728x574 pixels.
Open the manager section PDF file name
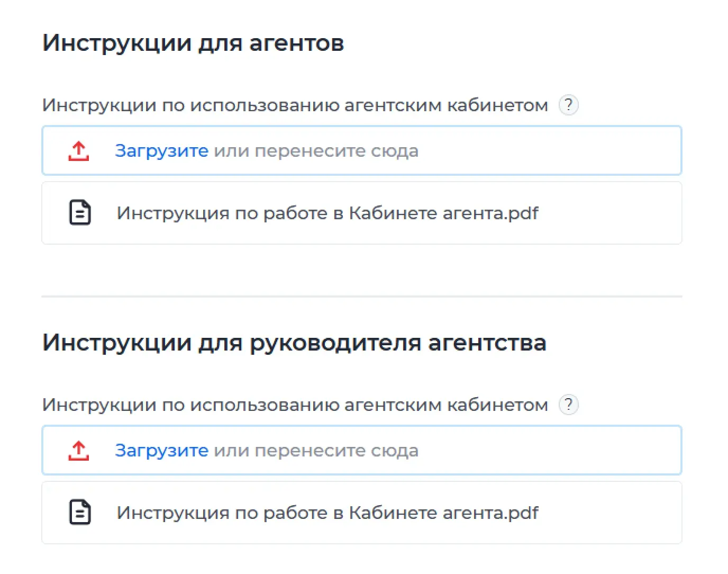327,513
